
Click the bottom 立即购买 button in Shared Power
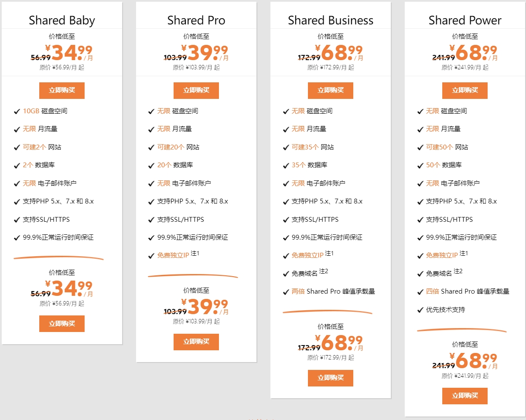[465, 396]
